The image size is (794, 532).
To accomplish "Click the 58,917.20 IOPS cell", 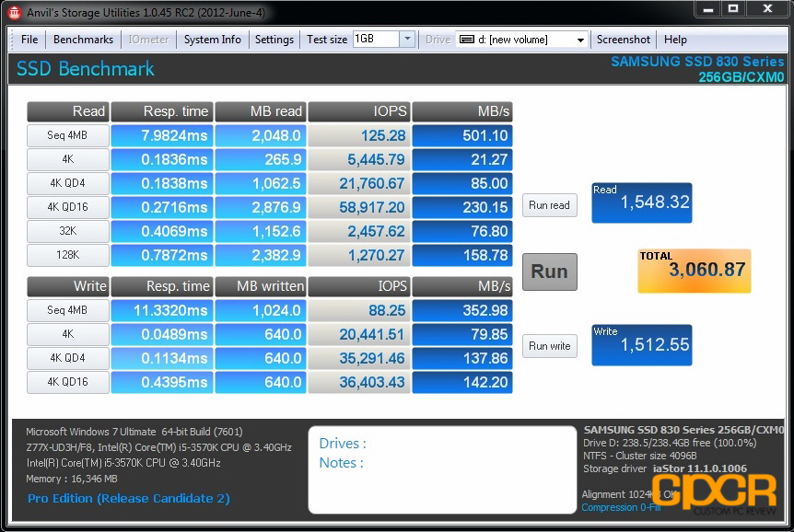I will pyautogui.click(x=359, y=207).
